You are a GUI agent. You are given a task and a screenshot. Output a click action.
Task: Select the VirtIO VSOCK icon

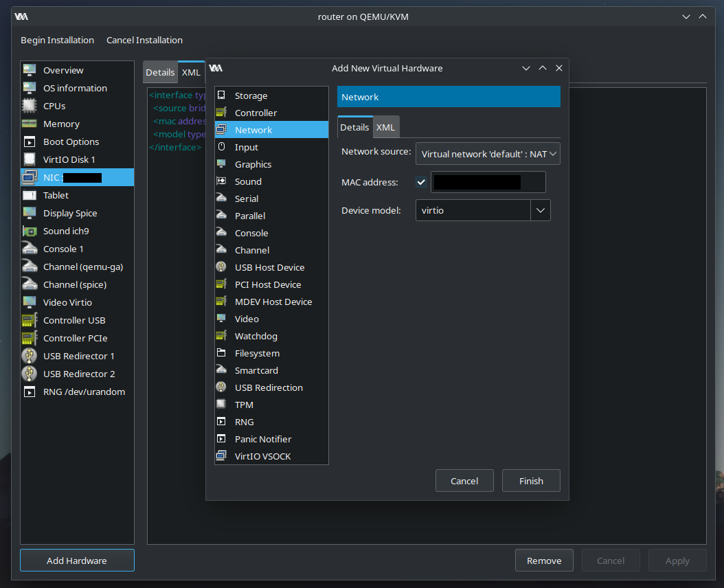pos(222,456)
